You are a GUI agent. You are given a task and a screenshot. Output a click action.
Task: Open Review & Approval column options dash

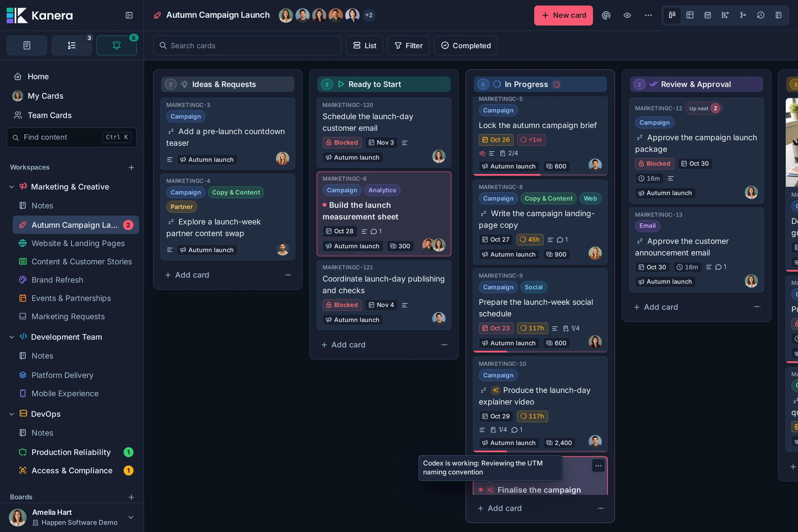coord(757,307)
